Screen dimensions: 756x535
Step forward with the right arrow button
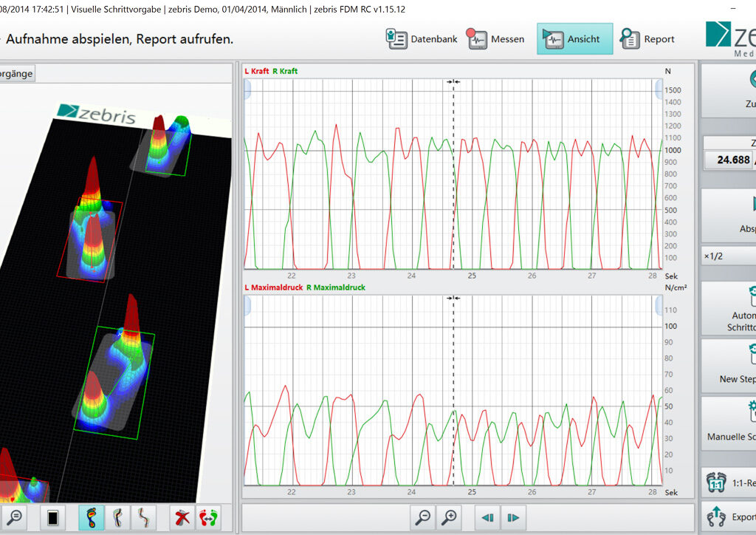514,518
